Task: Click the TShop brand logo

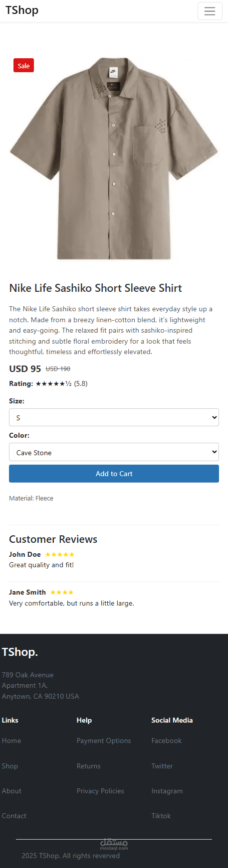Action: pyautogui.click(x=22, y=10)
